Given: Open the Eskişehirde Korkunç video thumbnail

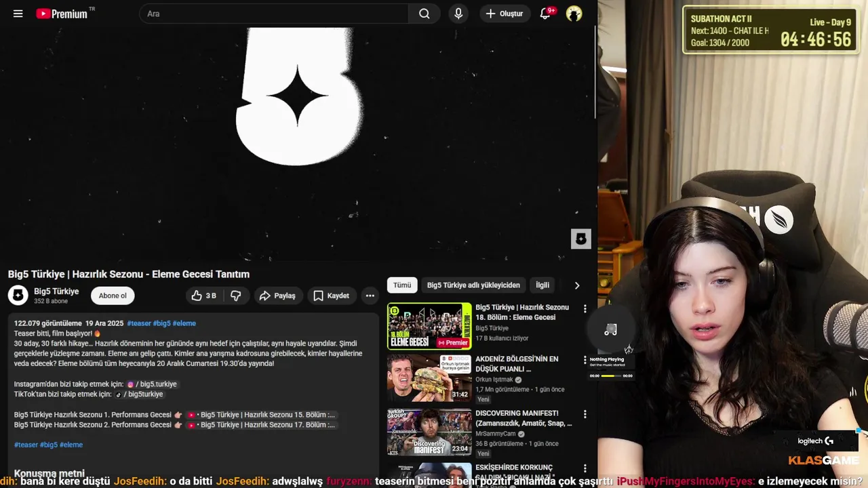Looking at the screenshot, I should [429, 475].
